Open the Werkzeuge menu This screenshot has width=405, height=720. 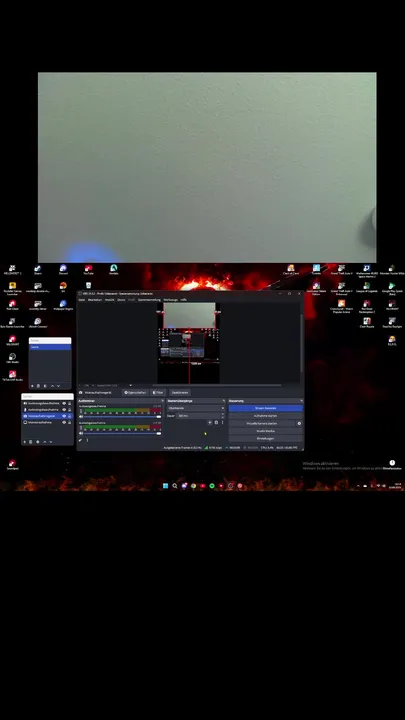pyautogui.click(x=170, y=299)
